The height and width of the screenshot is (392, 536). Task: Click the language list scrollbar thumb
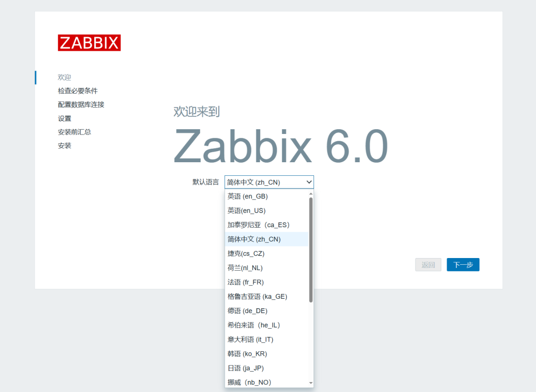click(x=311, y=250)
